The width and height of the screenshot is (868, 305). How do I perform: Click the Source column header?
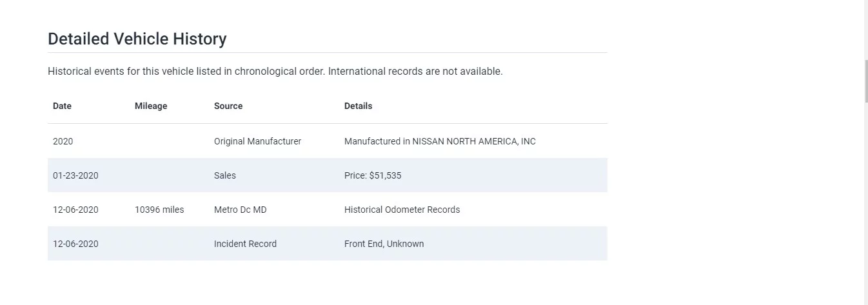point(228,106)
